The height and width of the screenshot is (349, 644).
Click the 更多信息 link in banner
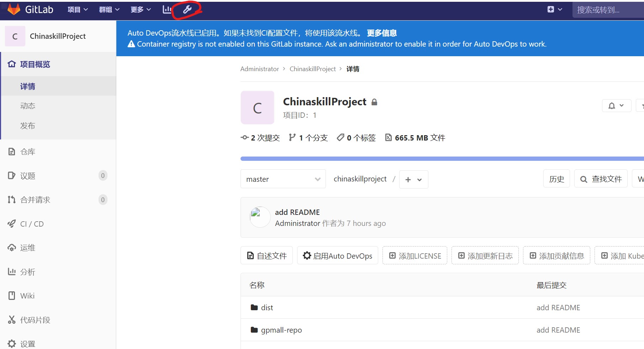(381, 33)
